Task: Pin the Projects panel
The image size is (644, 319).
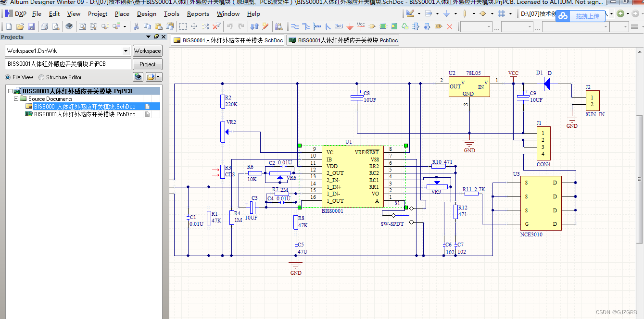Action: 156,37
